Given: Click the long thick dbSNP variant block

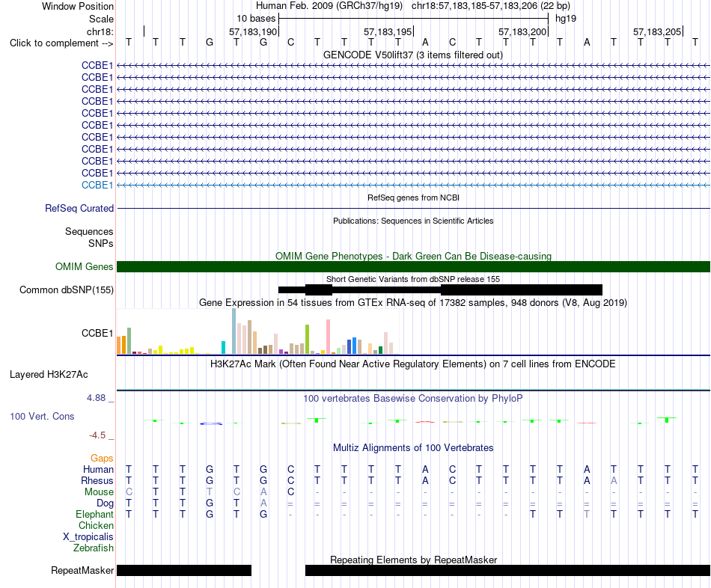Looking at the screenshot, I should pos(522,290).
